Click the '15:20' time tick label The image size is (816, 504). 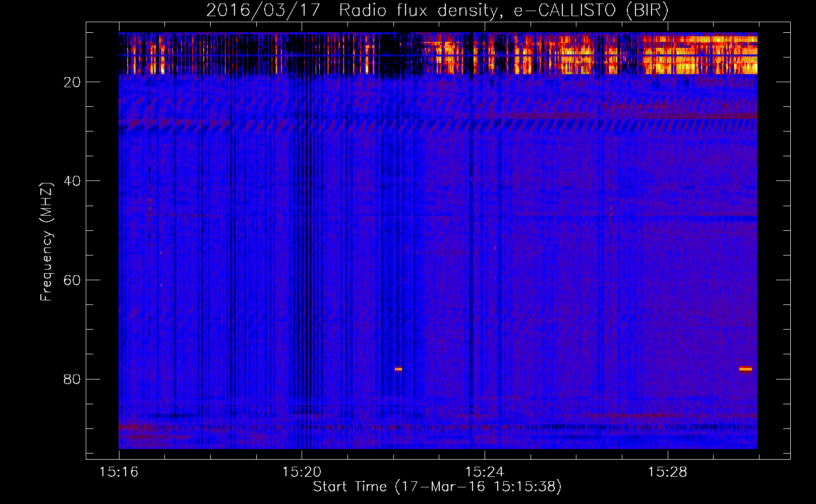tap(302, 472)
